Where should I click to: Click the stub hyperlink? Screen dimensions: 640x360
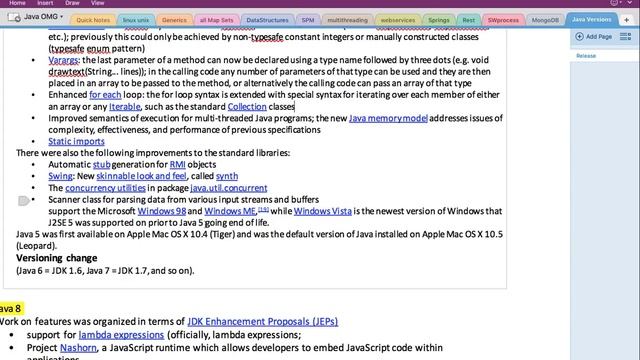click(102, 164)
